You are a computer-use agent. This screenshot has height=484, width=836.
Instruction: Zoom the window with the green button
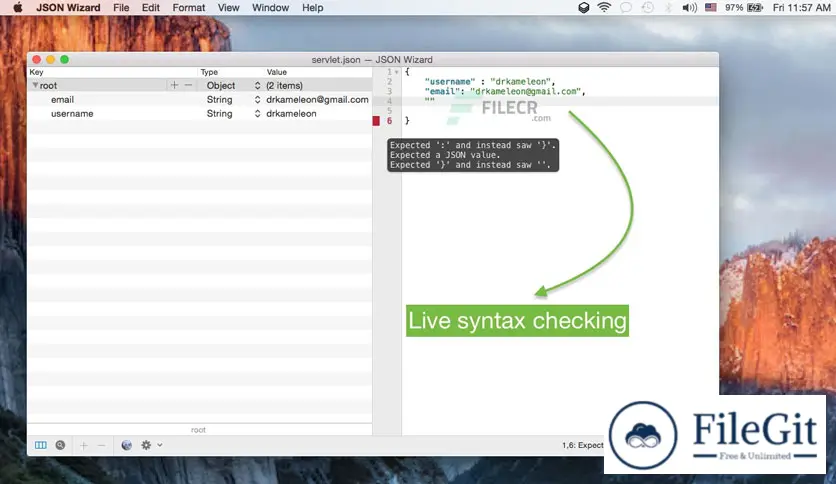coord(65,59)
